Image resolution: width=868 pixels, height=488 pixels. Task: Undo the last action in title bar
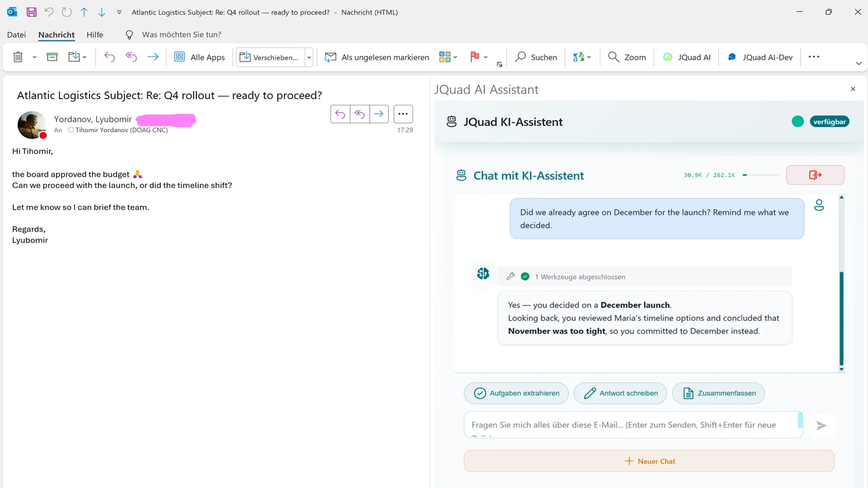(49, 12)
